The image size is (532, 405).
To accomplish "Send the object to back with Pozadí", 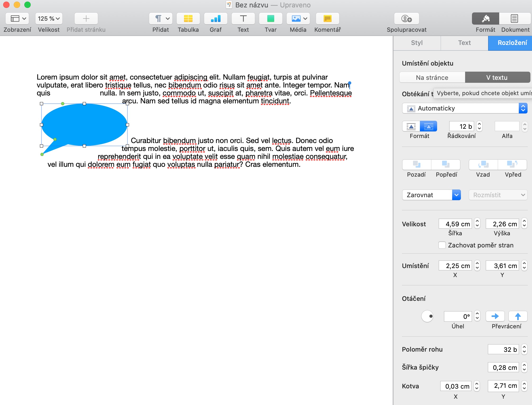I will pos(416,165).
